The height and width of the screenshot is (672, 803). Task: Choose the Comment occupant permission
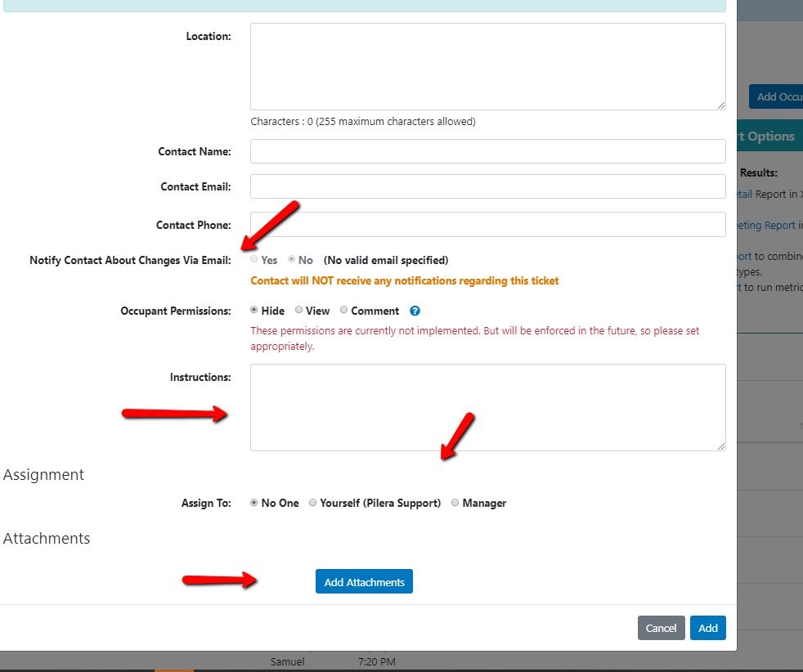click(344, 310)
